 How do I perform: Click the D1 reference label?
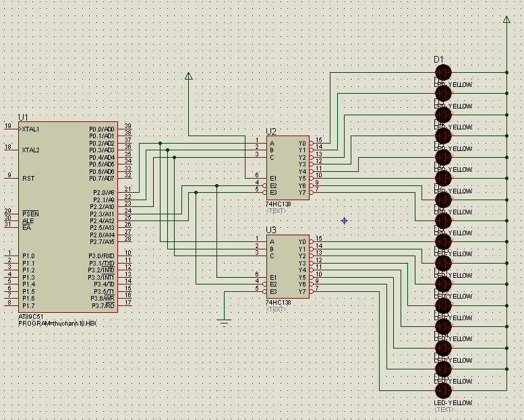click(x=438, y=60)
